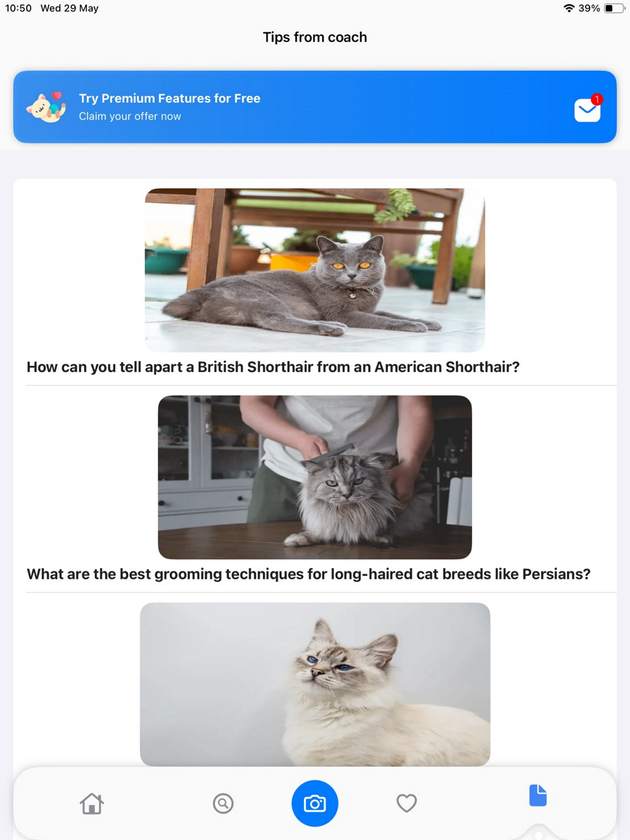Image resolution: width=630 pixels, height=840 pixels.
Task: Select the document tips tab icon
Action: click(x=538, y=795)
